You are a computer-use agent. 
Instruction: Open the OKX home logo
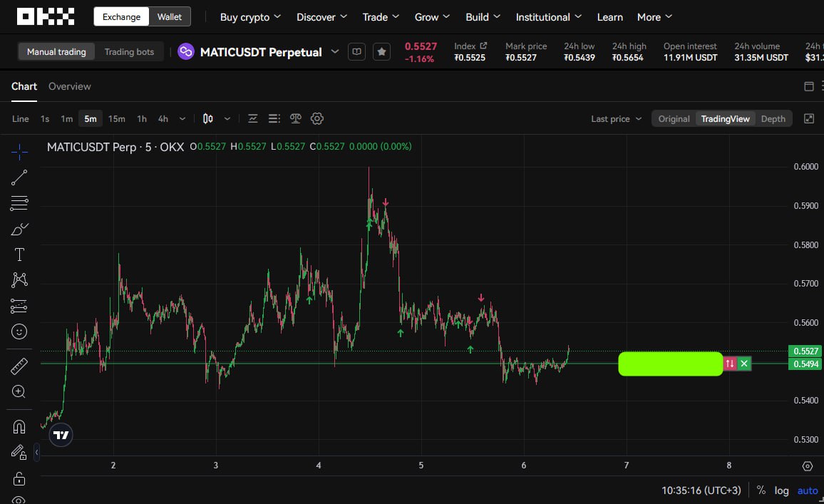pyautogui.click(x=45, y=17)
